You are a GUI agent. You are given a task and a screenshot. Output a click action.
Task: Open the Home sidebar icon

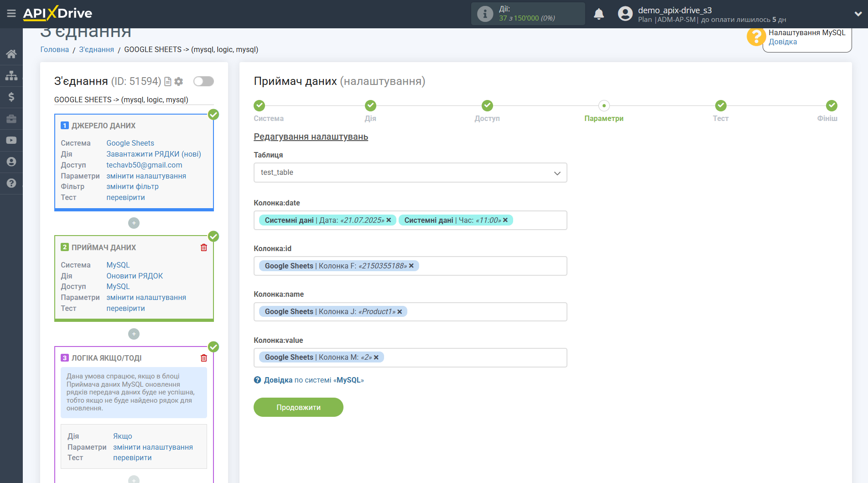tap(11, 54)
